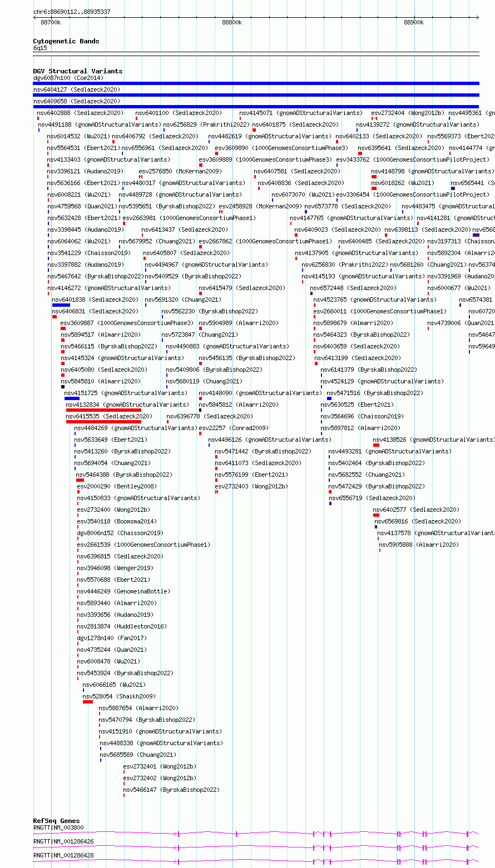
Task: Click the esv2732403 (Wong2012b) label
Action: (251, 486)
